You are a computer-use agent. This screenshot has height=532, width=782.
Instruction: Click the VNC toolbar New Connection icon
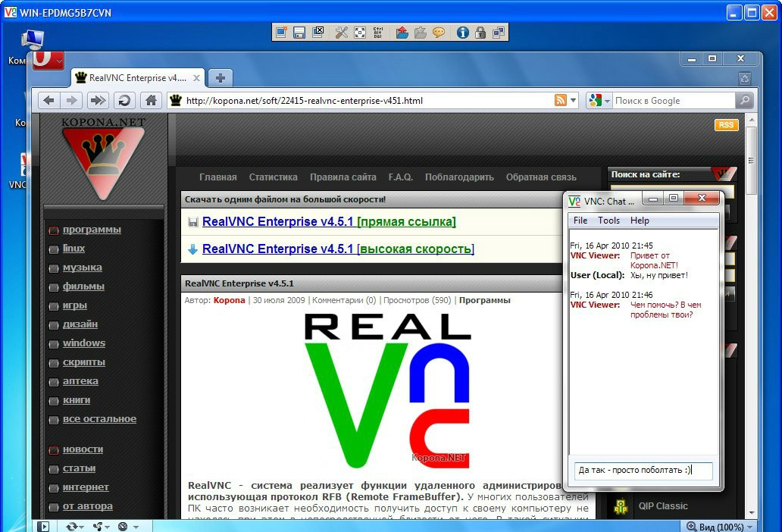click(x=281, y=33)
